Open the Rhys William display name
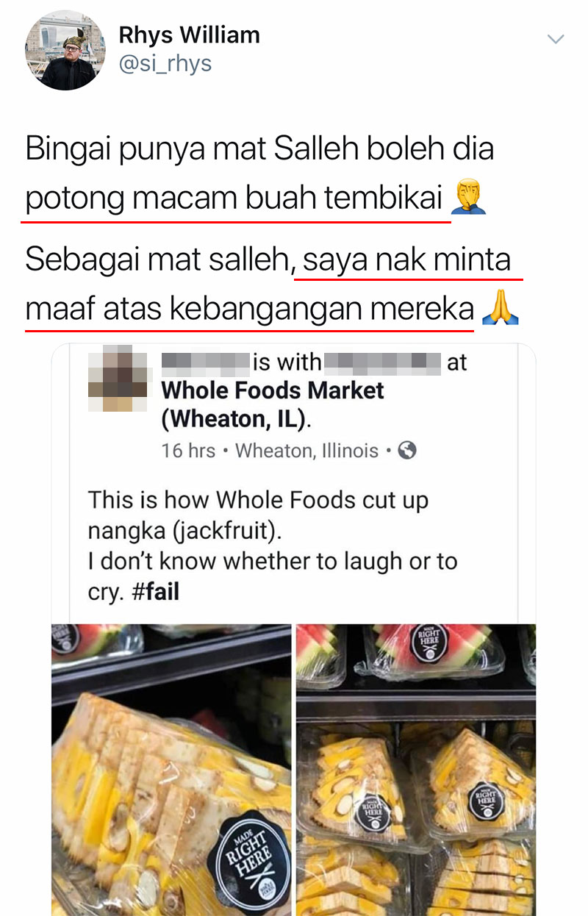This screenshot has height=916, width=588. click(x=190, y=35)
